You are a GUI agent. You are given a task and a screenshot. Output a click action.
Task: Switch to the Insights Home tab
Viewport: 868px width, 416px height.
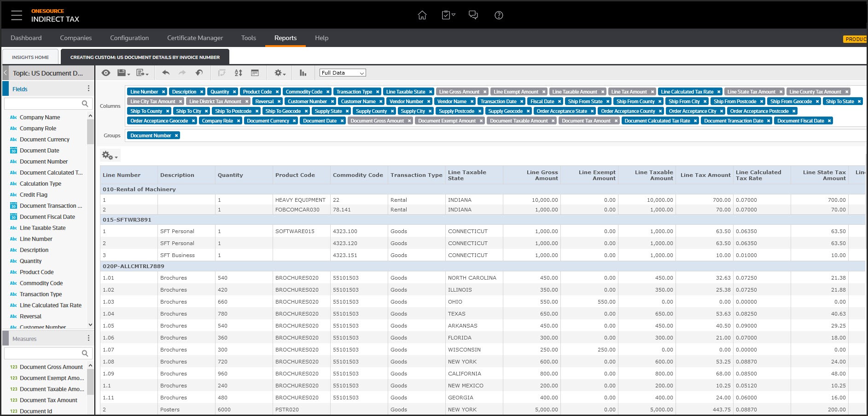click(30, 57)
